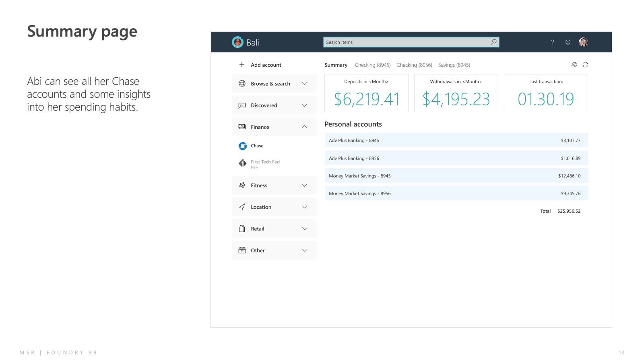Expand the Discovered section

coord(274,105)
